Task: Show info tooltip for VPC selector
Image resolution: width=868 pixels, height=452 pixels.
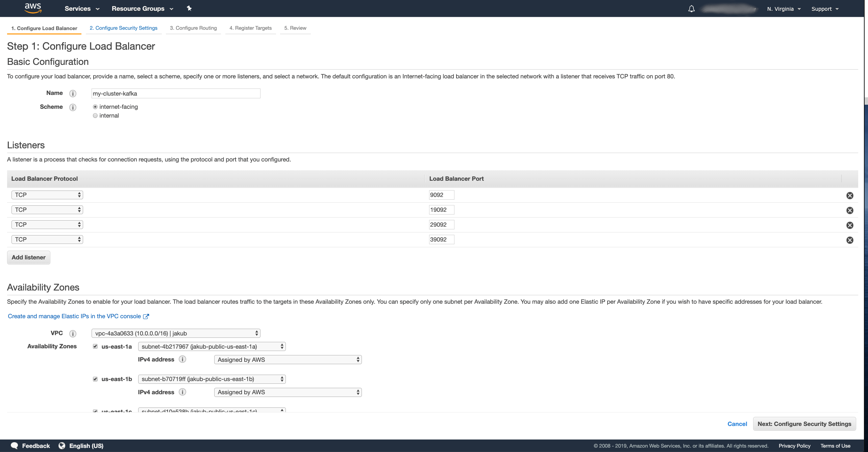Action: [x=73, y=334]
